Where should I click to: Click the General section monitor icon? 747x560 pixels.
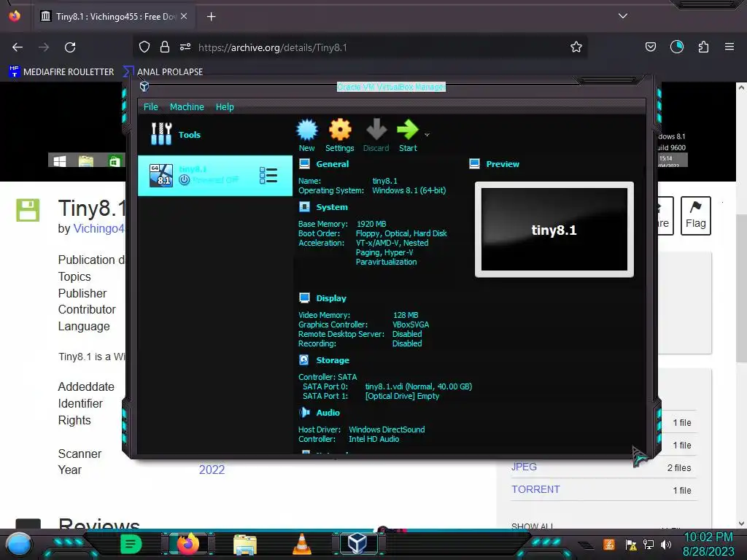tap(304, 164)
